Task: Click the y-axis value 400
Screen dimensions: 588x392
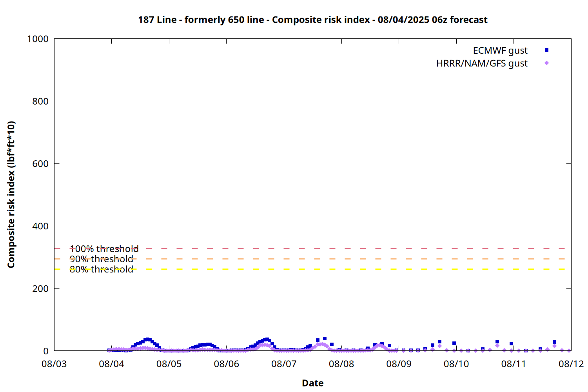Action: (x=40, y=226)
